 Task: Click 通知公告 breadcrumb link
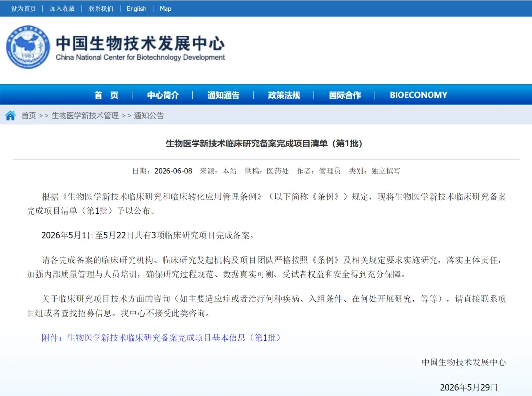[x=149, y=116]
